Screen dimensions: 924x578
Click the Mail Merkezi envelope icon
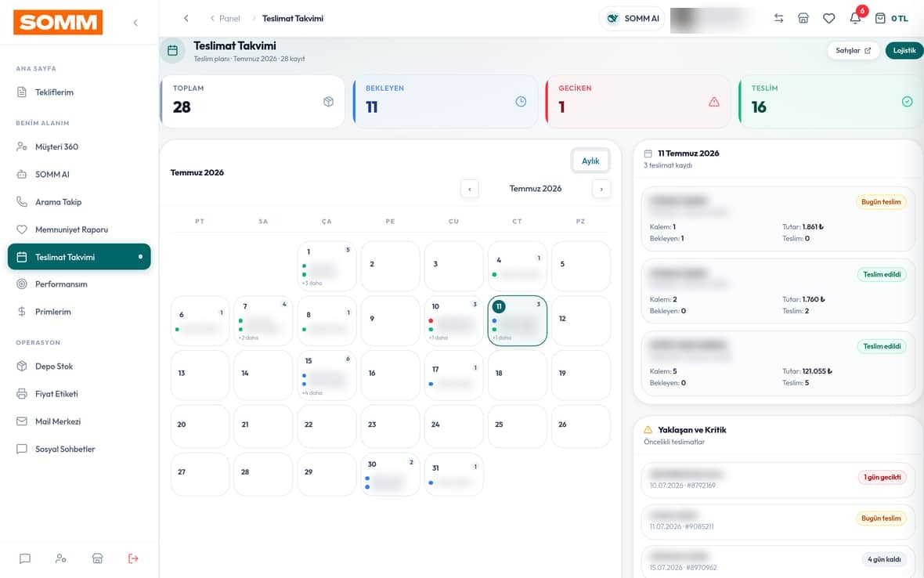(22, 421)
